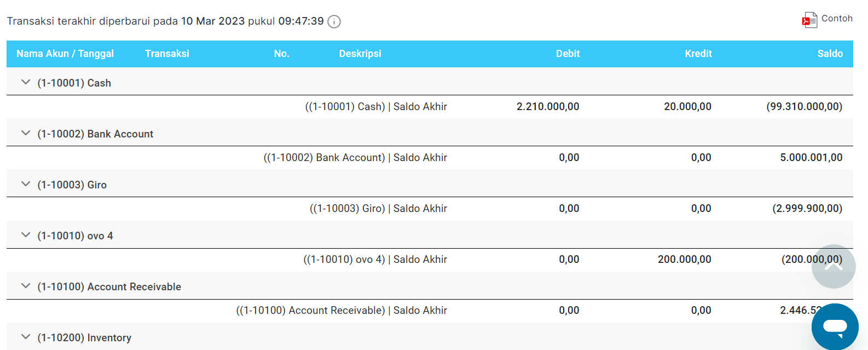Open the chat support bubble
Viewport: 868px width, 350px height.
[x=835, y=326]
